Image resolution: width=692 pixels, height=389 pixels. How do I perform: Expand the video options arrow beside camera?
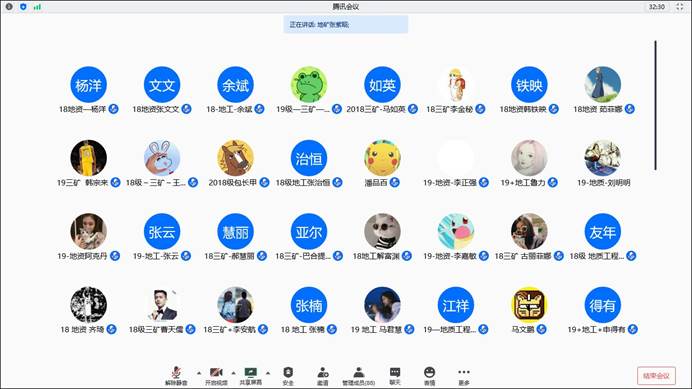[233, 373]
